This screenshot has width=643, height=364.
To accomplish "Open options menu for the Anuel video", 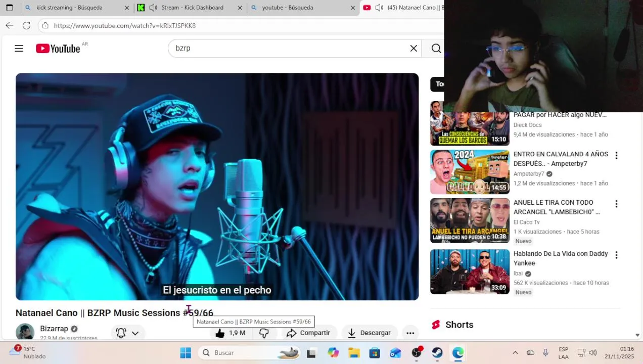I will tap(616, 204).
